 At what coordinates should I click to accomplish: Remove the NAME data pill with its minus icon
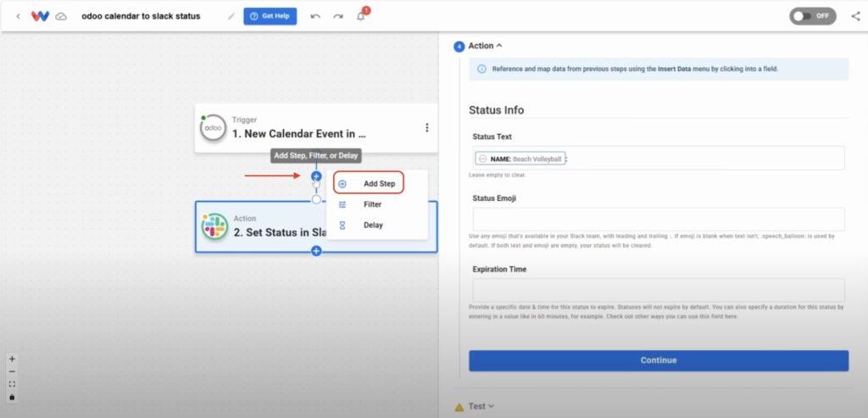point(482,159)
